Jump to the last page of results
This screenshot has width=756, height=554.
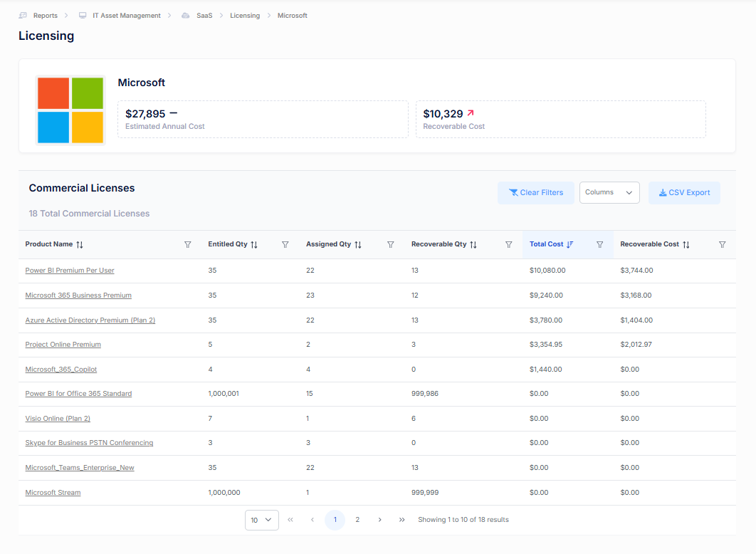pyautogui.click(x=402, y=520)
